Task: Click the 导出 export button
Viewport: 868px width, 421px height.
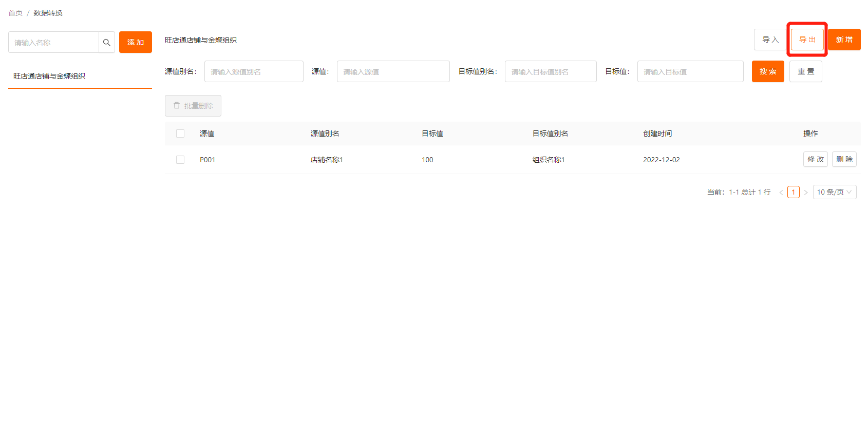Action: [x=807, y=40]
